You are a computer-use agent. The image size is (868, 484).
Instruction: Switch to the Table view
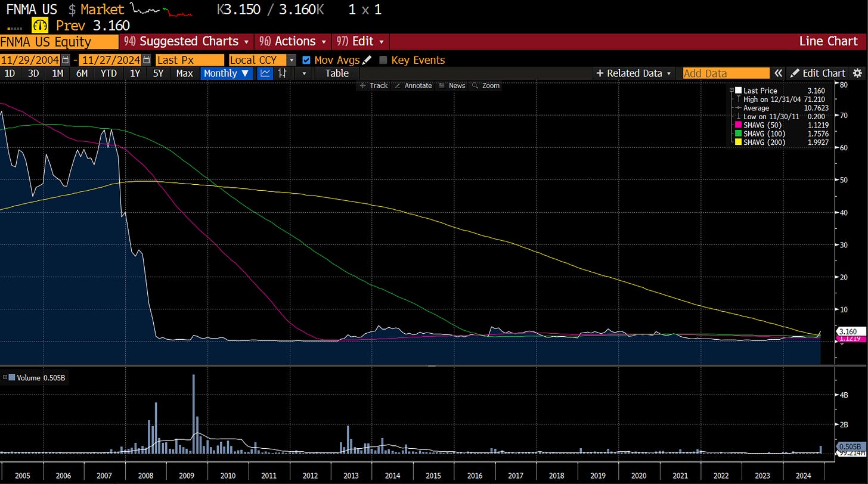point(337,73)
